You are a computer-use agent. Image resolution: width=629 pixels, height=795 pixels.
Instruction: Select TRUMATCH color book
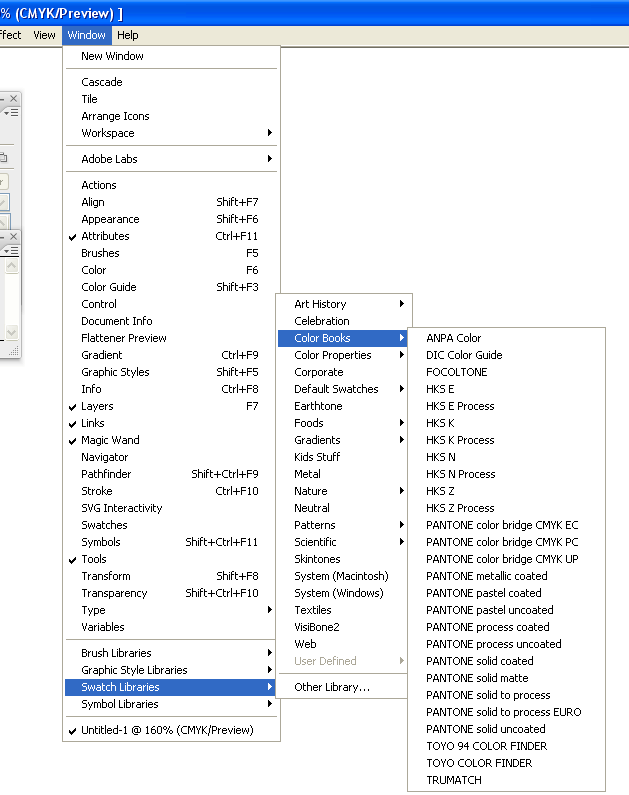(506, 780)
